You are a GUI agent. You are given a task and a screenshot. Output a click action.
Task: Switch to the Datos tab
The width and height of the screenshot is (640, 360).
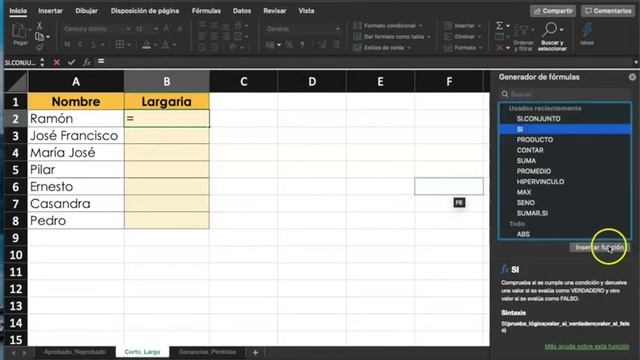242,11
